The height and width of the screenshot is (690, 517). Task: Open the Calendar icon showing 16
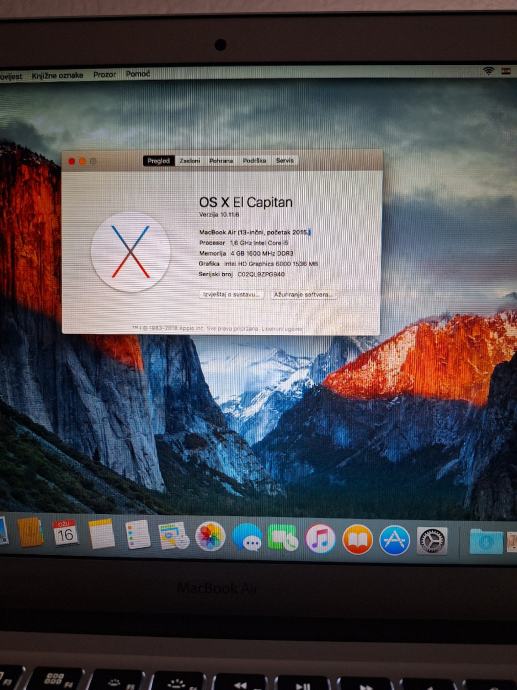(66, 533)
